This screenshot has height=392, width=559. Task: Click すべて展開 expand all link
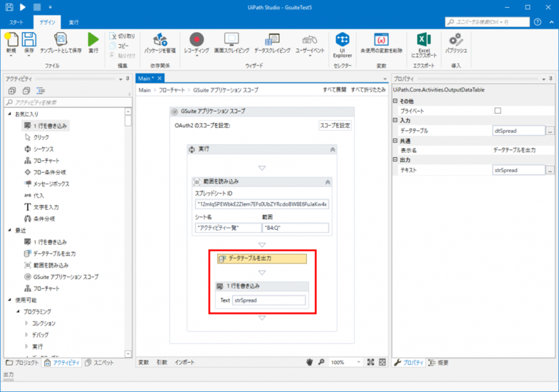[335, 90]
